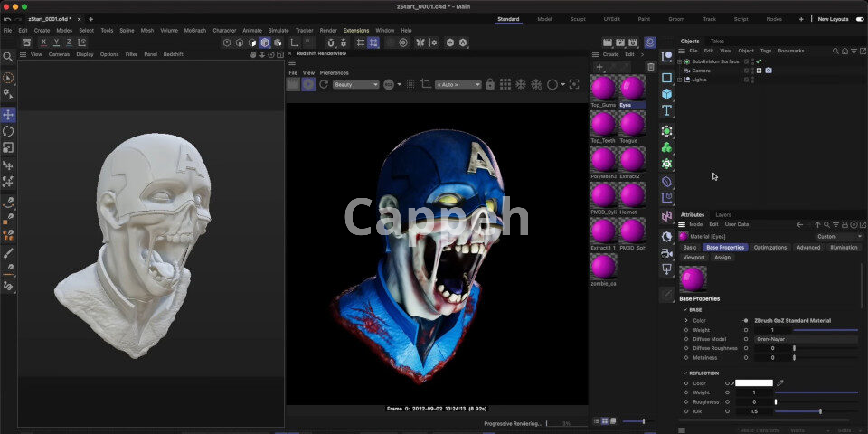868x434 pixels.
Task: Click the white Reflection color swatch
Action: tap(754, 383)
